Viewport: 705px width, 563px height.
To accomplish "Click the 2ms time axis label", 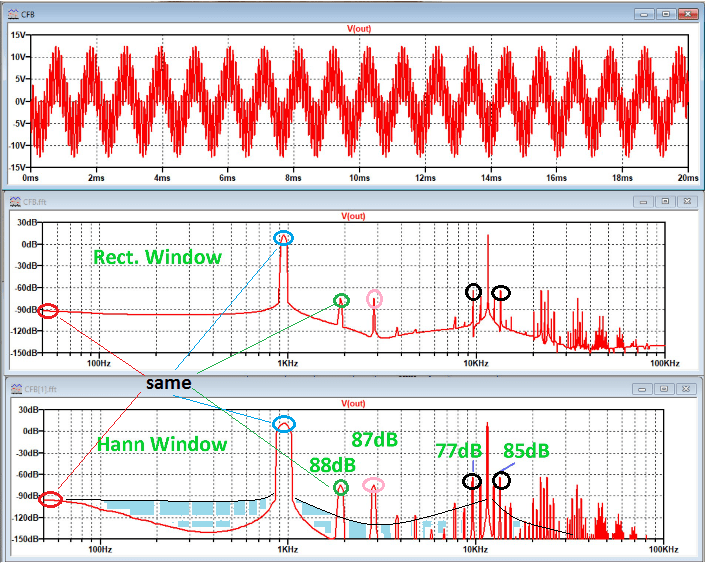I will coord(96,178).
